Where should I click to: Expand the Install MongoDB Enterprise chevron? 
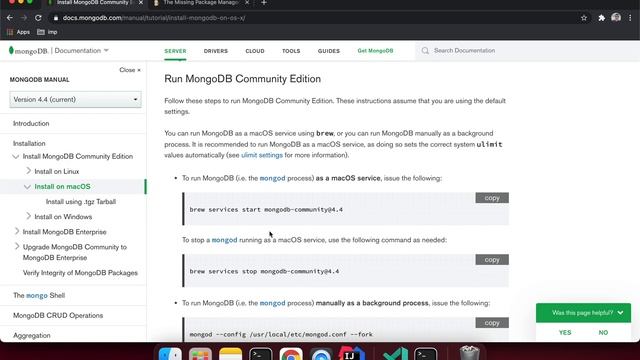[x=17, y=231]
